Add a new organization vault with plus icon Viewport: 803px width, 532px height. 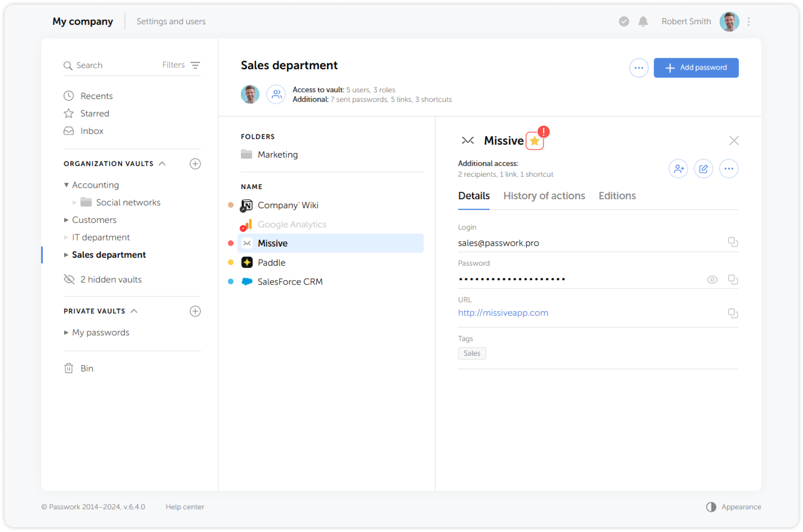195,164
